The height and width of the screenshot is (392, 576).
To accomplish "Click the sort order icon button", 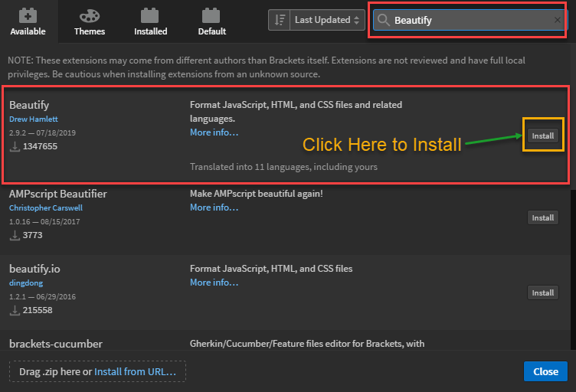I will coord(280,20).
